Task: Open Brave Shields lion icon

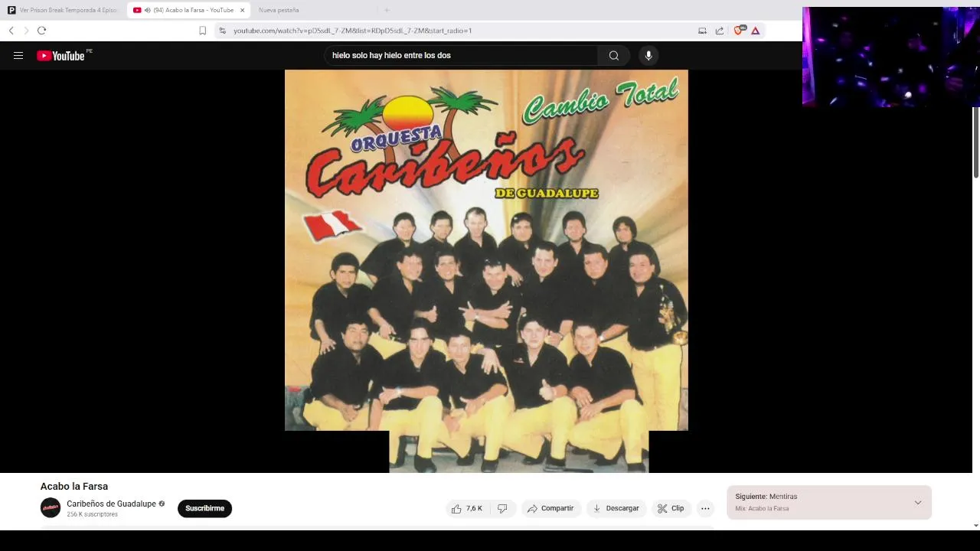Action: pyautogui.click(x=739, y=31)
